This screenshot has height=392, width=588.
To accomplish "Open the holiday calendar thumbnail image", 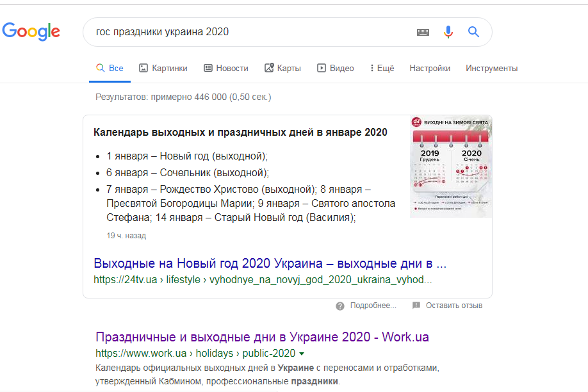I will click(451, 166).
